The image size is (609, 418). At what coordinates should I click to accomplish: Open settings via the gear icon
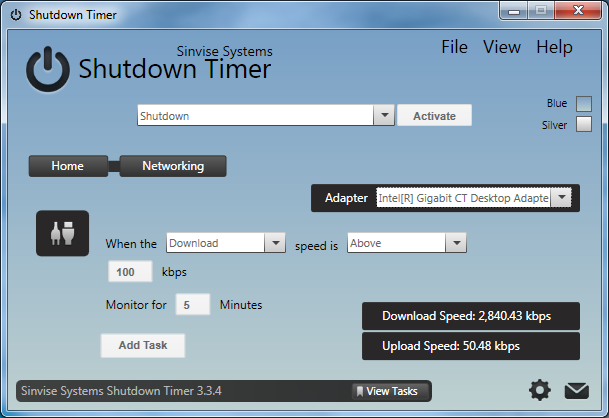point(539,390)
